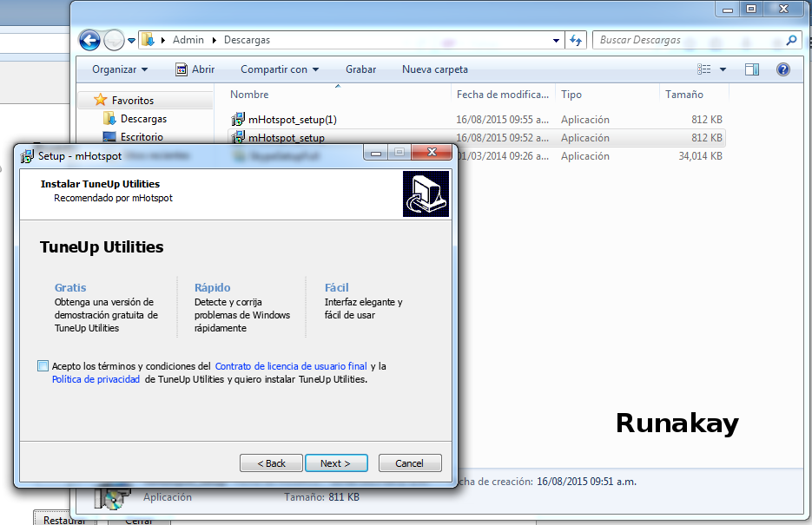Select Favoritos in the navigation pane
This screenshot has height=525, width=812.
[x=133, y=101]
